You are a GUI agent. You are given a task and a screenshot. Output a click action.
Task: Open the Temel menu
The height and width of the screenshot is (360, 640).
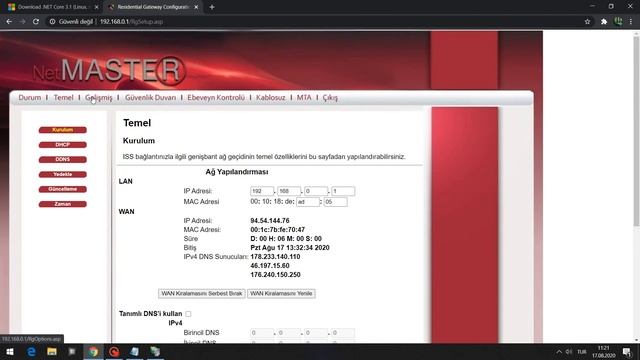[x=63, y=98]
